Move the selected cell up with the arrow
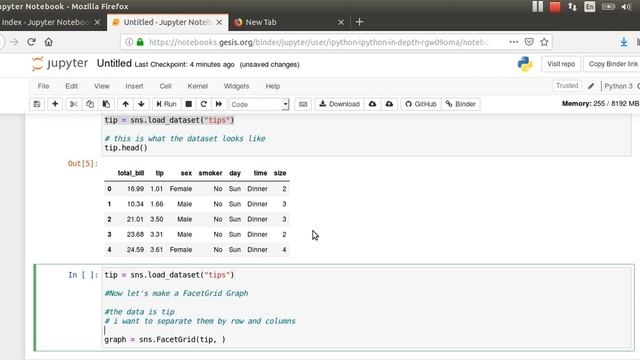 click(125, 104)
